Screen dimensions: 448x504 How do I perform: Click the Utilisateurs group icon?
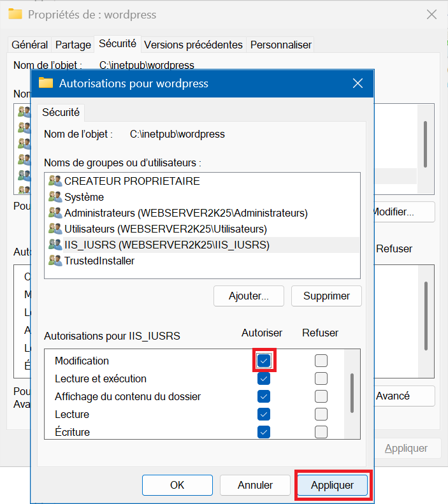point(55,229)
